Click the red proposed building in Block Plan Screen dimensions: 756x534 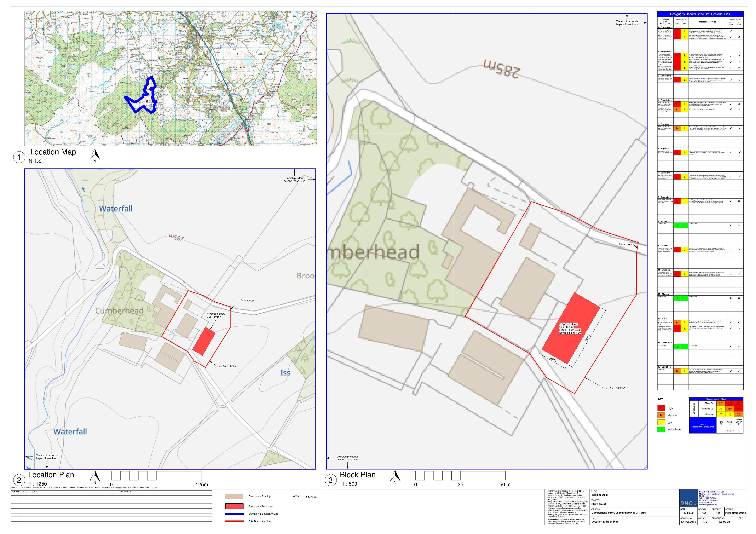(x=571, y=329)
